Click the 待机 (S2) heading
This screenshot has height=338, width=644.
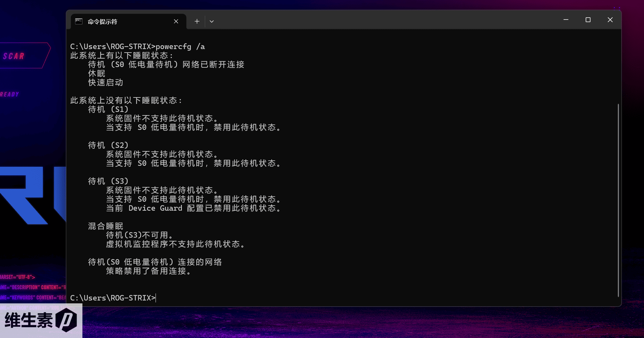tap(108, 145)
